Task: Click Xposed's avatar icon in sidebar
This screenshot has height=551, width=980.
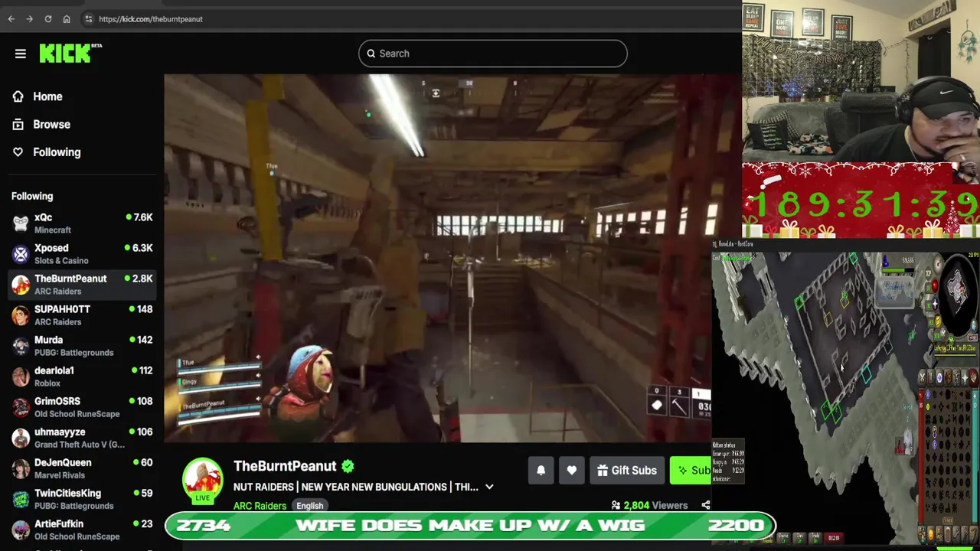Action: [x=21, y=254]
